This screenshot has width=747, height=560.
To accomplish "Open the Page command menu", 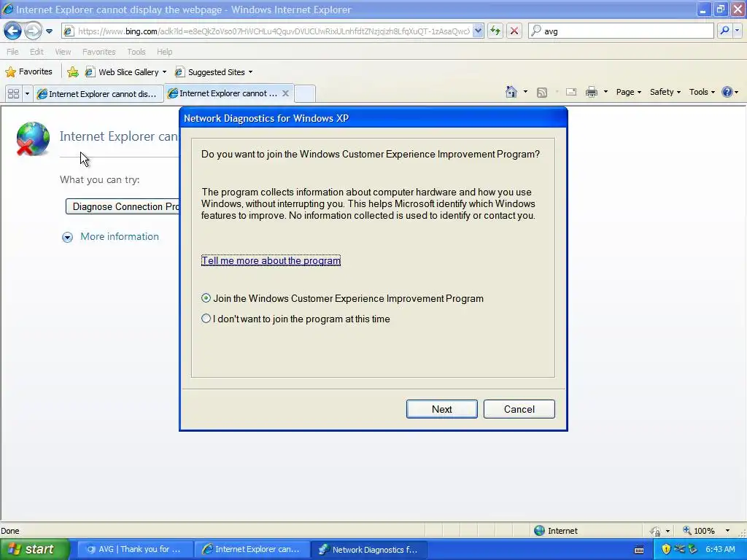I will point(628,92).
